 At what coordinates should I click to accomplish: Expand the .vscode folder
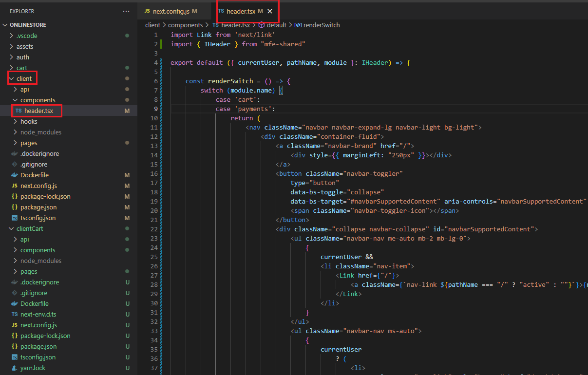click(26, 36)
